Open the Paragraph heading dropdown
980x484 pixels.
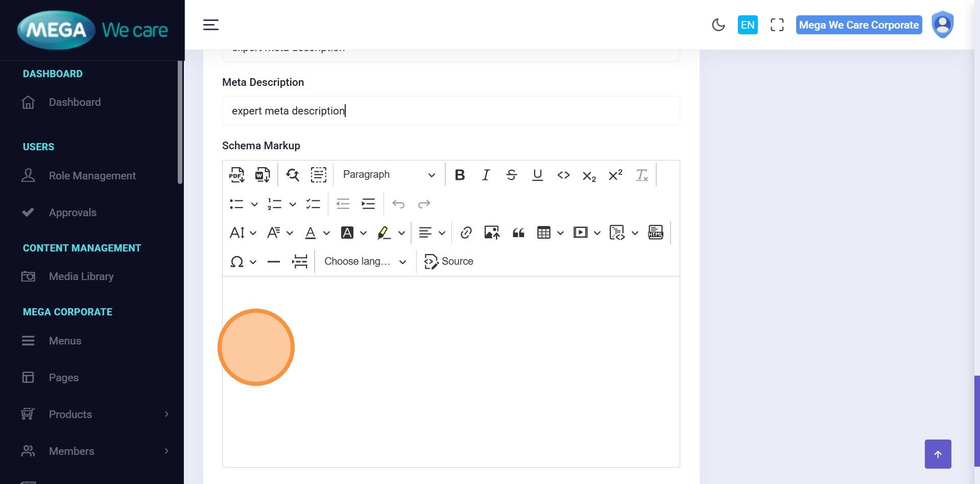pos(389,175)
